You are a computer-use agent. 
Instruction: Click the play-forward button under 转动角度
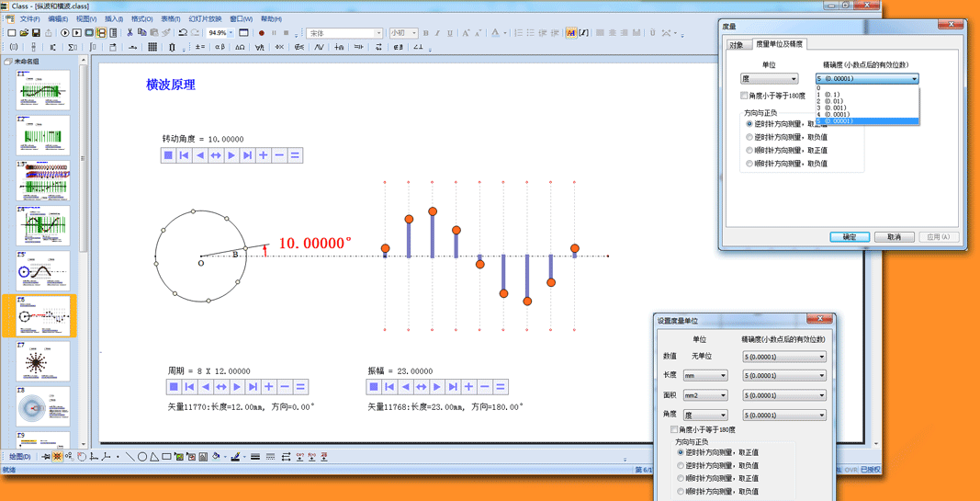[x=231, y=155]
